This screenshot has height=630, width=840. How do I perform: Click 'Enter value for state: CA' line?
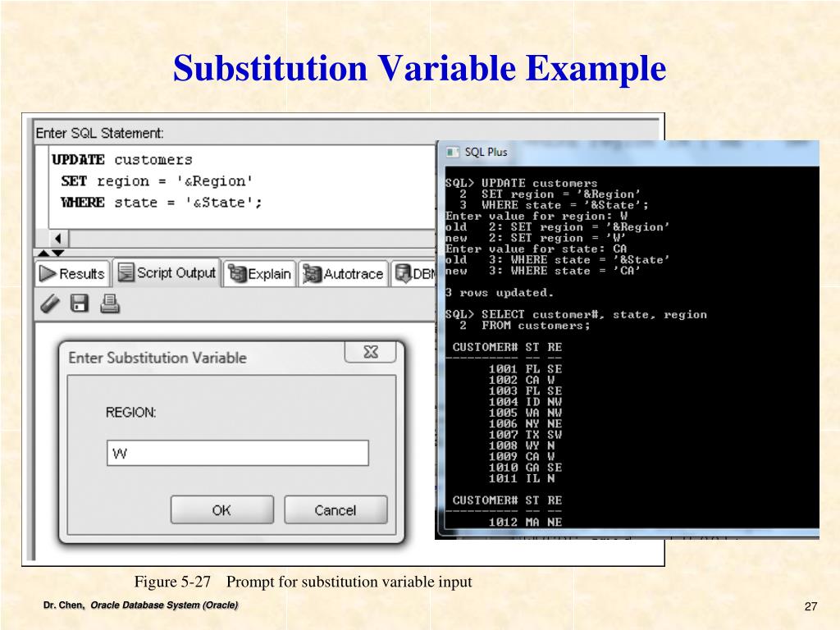[x=536, y=249]
